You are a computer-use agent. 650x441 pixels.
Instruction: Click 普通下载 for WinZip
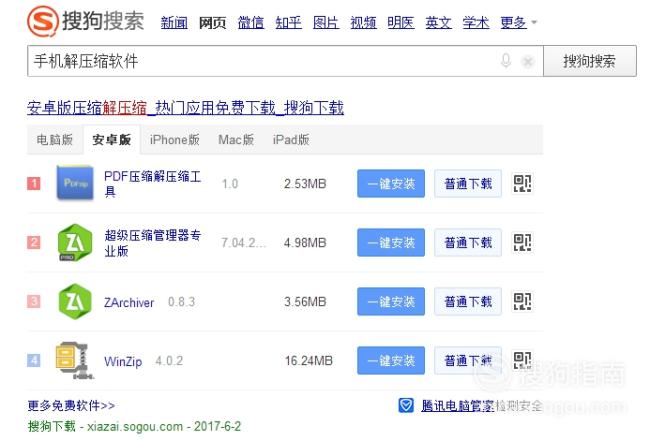tap(468, 361)
